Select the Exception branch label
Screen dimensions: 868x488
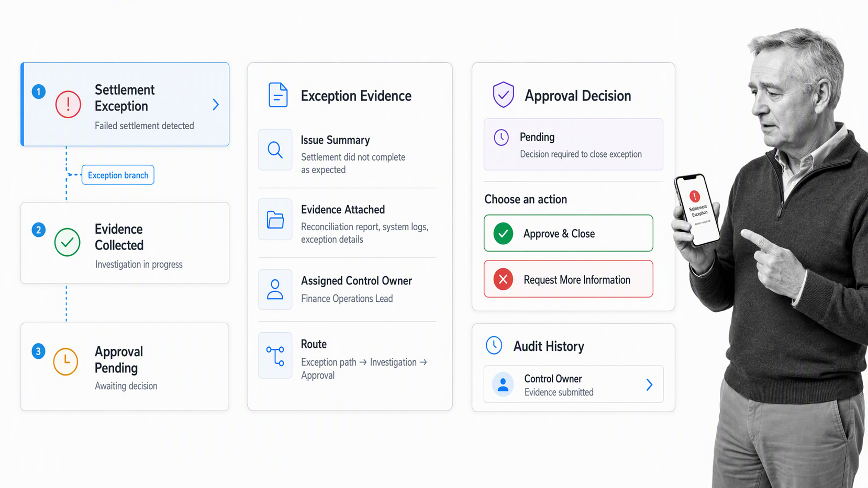(x=118, y=175)
